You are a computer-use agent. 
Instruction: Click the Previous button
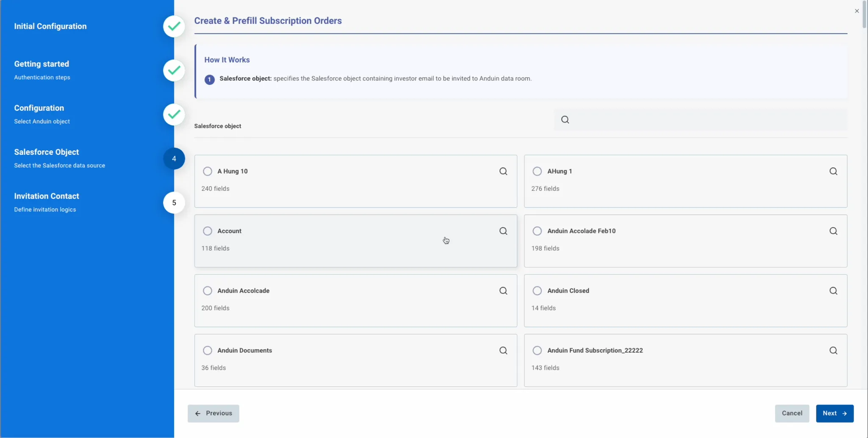pyautogui.click(x=213, y=413)
